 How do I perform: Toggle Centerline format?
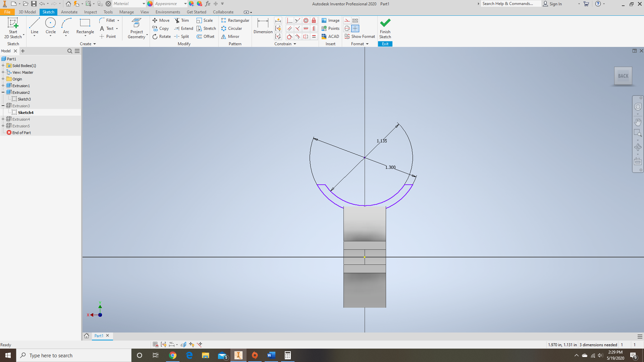[x=347, y=28]
